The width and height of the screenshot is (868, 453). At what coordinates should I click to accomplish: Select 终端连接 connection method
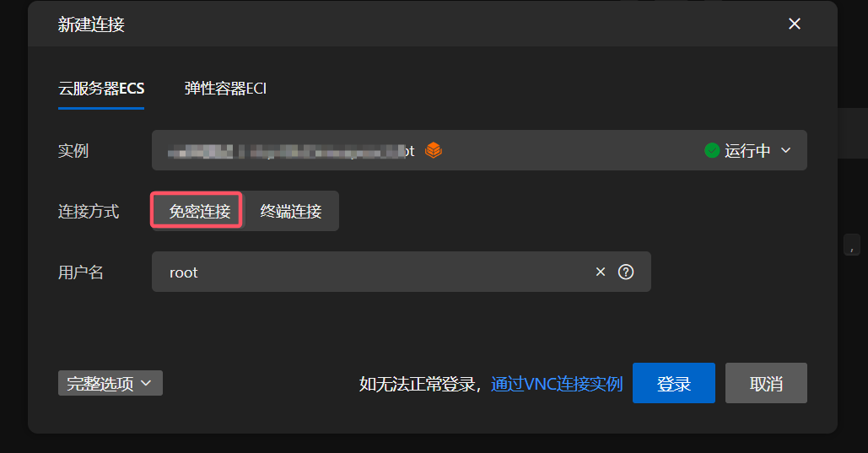[x=291, y=211]
